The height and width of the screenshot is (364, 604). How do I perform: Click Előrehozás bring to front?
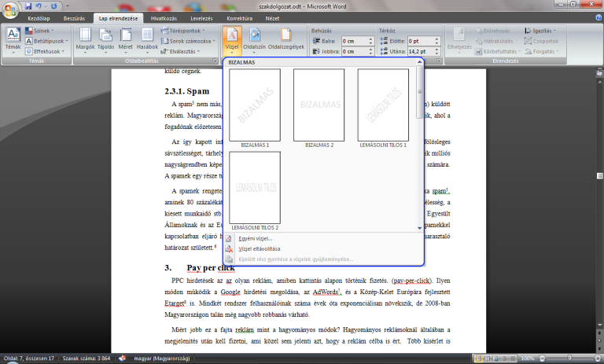(495, 31)
